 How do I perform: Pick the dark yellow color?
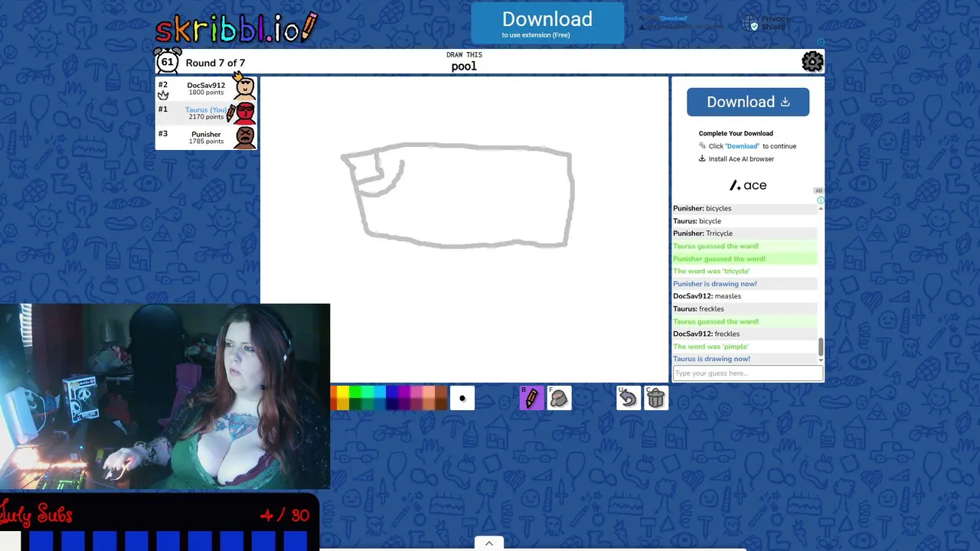[x=343, y=404]
